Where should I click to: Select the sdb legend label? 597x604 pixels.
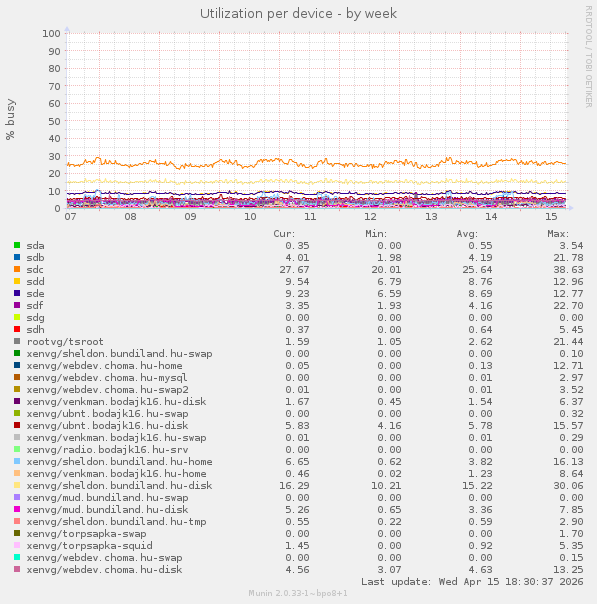[x=35, y=258]
